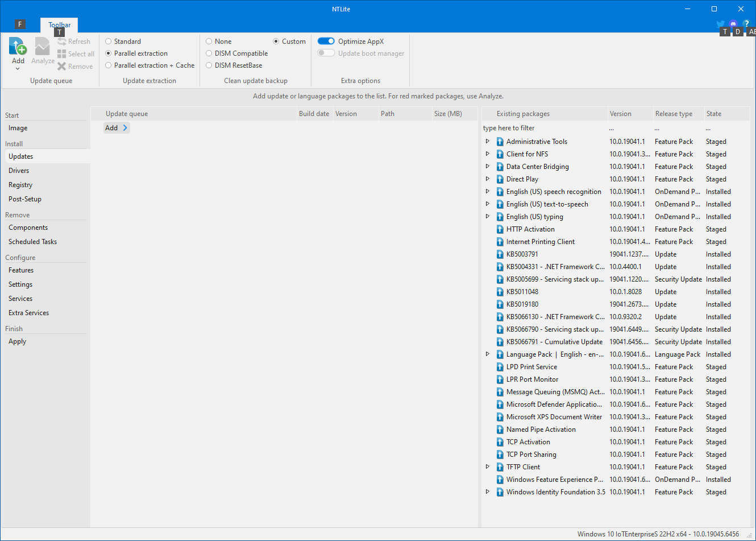Sort by the Build date column header

pyautogui.click(x=314, y=114)
